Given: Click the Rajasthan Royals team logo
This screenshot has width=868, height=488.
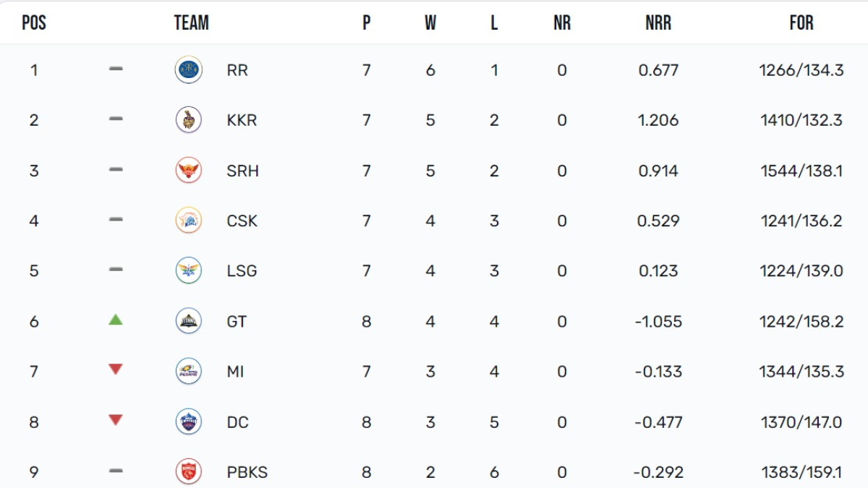Looking at the screenshot, I should (188, 70).
